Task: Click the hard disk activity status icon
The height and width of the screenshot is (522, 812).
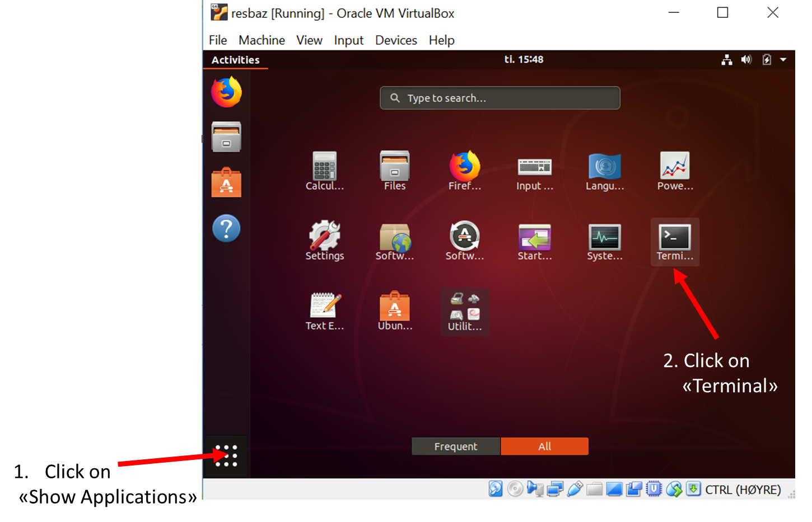Action: [x=496, y=489]
